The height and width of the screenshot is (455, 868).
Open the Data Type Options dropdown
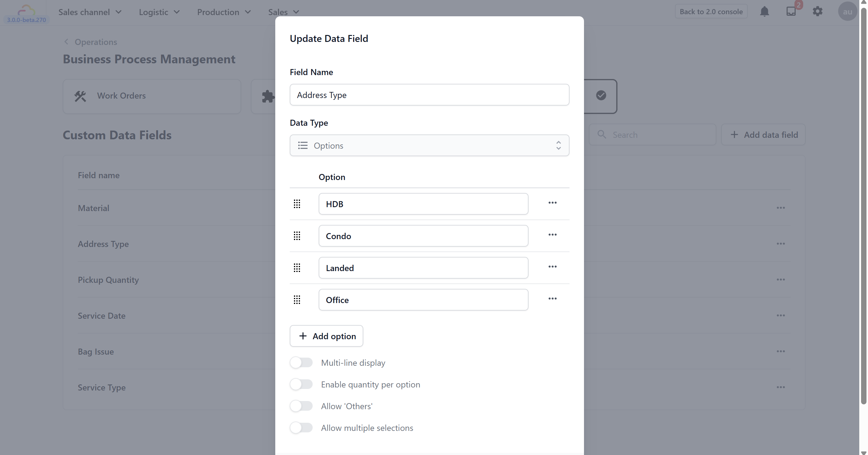point(429,146)
